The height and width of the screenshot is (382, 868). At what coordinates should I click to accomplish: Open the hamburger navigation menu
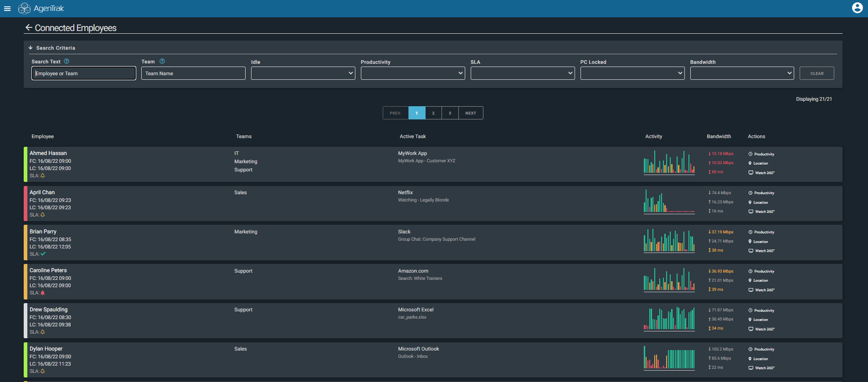click(x=7, y=9)
